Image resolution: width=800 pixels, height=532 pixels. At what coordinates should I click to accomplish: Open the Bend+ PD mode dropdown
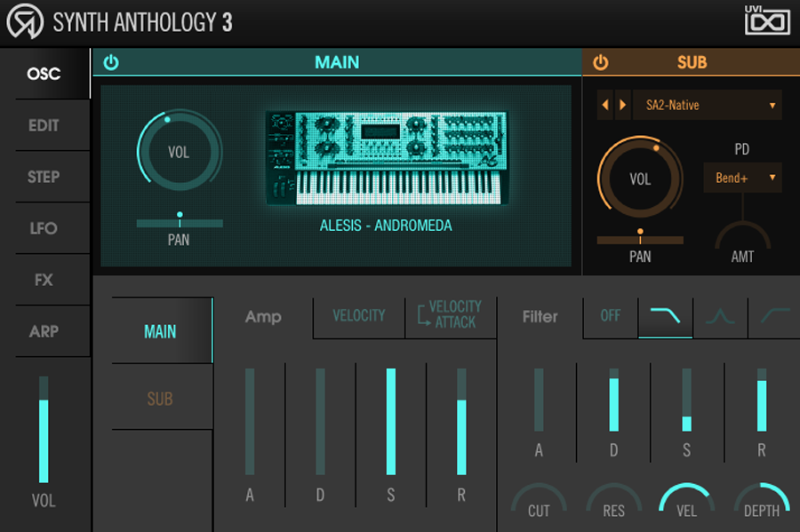click(x=742, y=178)
